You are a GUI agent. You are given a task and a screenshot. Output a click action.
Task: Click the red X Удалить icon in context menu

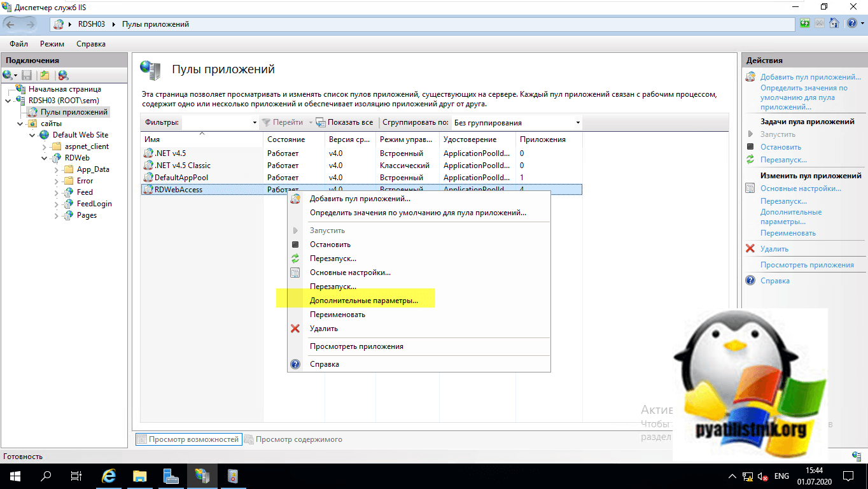pos(295,329)
